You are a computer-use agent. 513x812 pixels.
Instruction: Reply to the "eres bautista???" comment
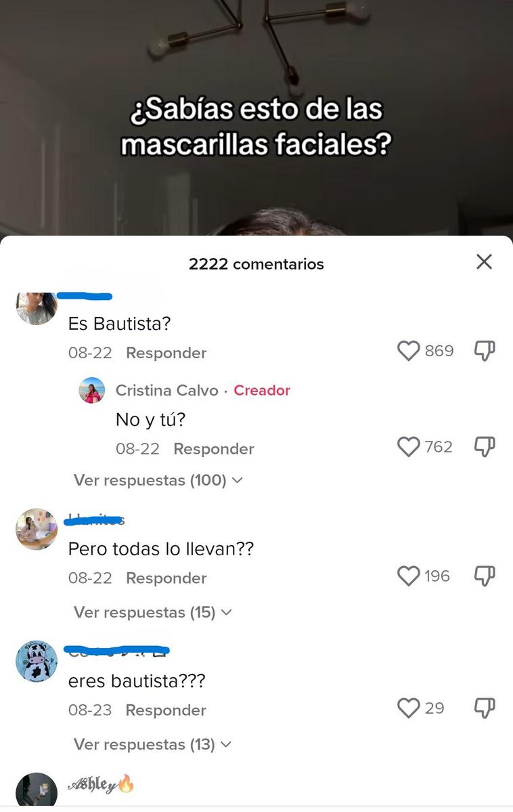click(166, 710)
